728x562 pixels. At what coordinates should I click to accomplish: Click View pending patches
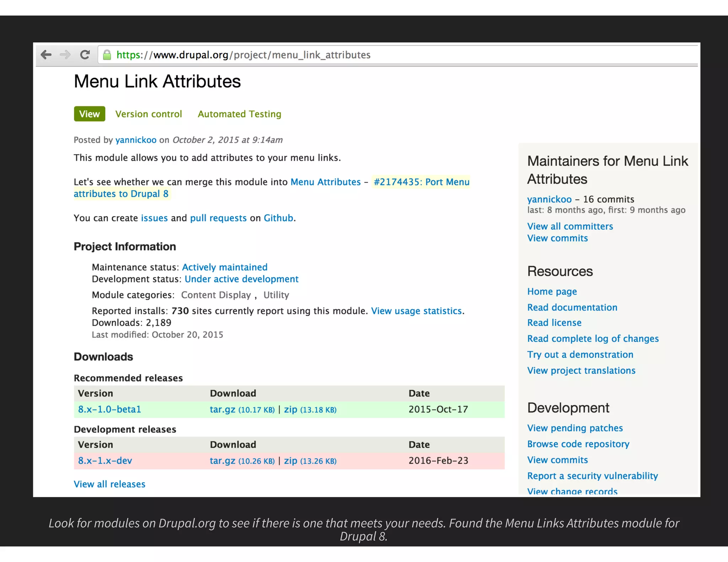pos(575,428)
